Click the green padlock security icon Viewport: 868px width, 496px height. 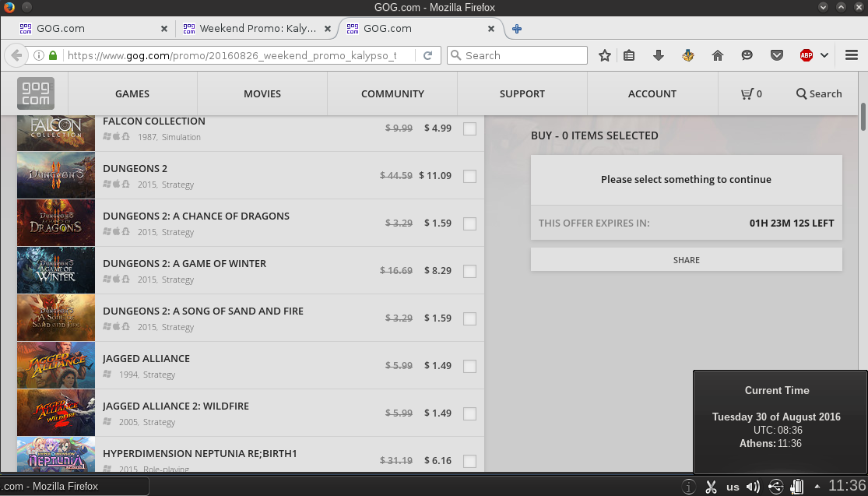pos(53,55)
